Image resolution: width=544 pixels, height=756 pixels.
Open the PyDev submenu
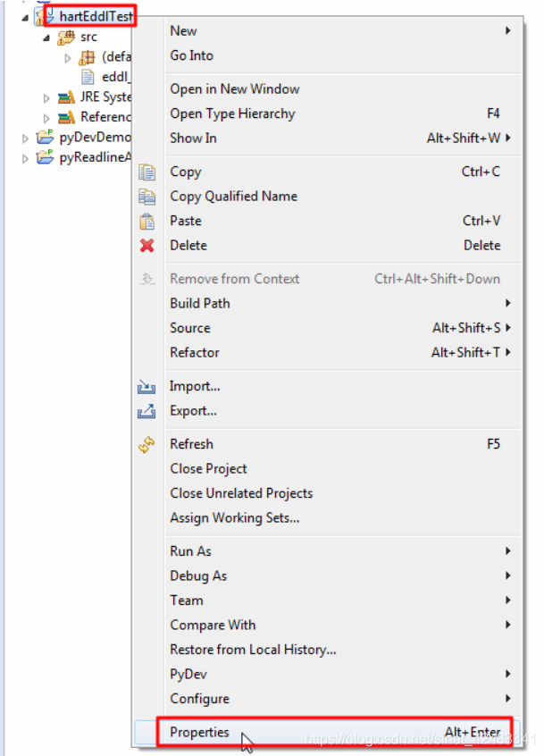(343, 674)
